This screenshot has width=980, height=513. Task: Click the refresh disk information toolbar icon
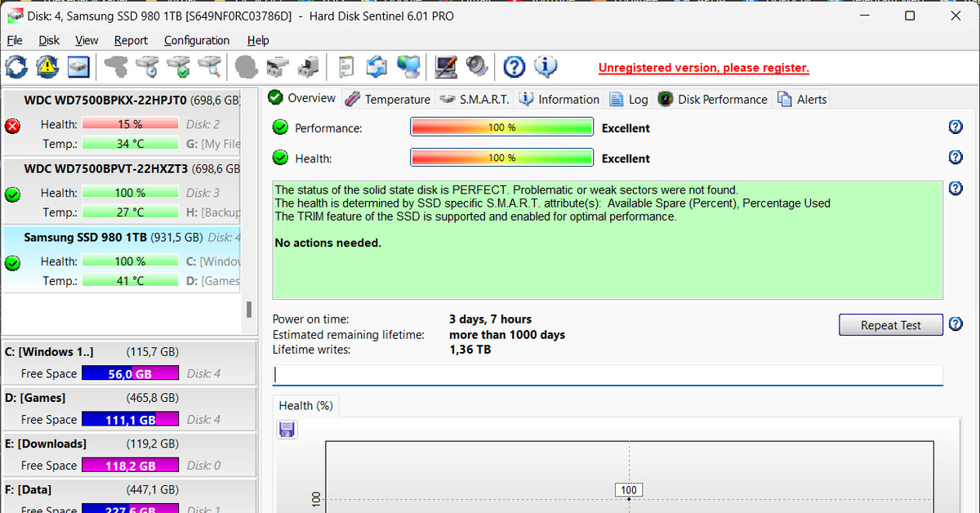[17, 66]
